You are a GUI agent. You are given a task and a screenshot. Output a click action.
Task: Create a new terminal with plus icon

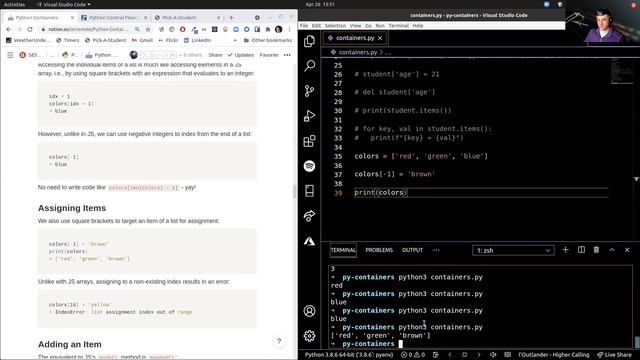click(565, 250)
